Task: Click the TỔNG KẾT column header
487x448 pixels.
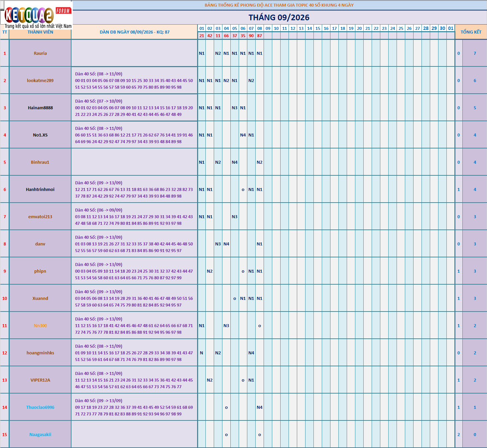Action: 471,32
